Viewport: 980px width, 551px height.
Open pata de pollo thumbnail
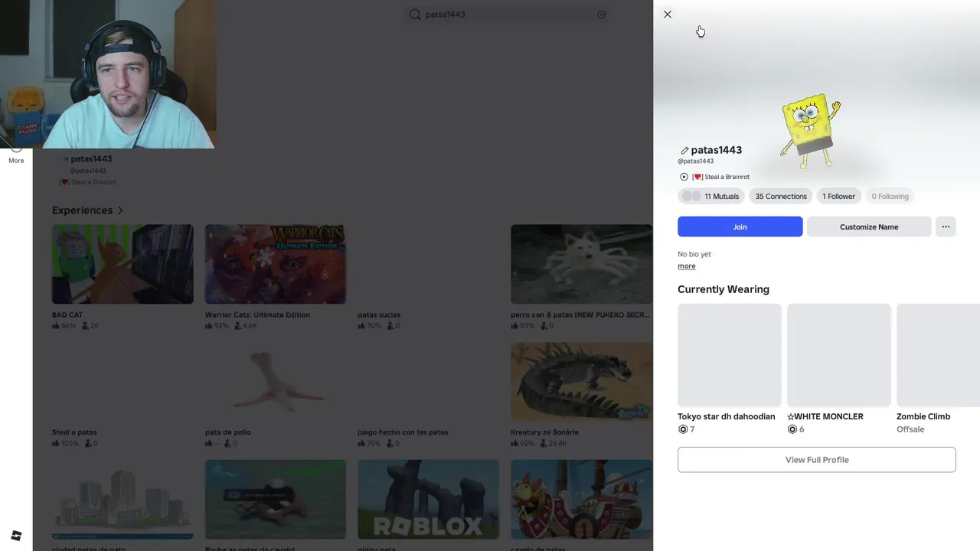(x=276, y=382)
